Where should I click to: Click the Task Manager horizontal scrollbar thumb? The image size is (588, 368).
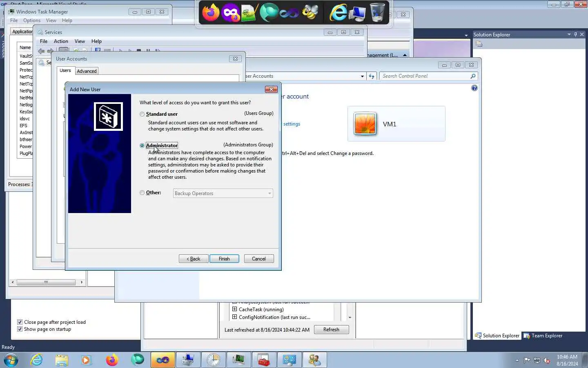pyautogui.click(x=46, y=282)
